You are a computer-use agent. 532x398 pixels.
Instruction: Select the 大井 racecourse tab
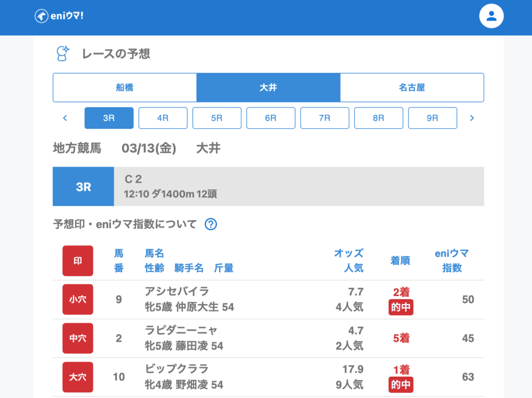[x=268, y=87]
